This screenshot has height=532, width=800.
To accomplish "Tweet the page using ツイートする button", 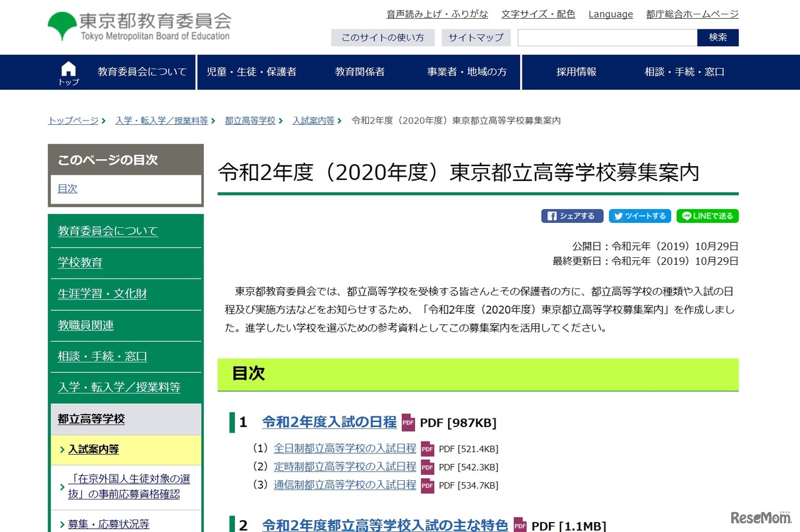I will point(639,215).
